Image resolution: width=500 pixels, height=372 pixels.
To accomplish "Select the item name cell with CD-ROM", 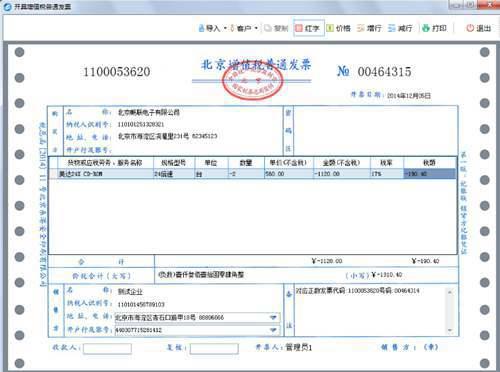I will (x=105, y=174).
